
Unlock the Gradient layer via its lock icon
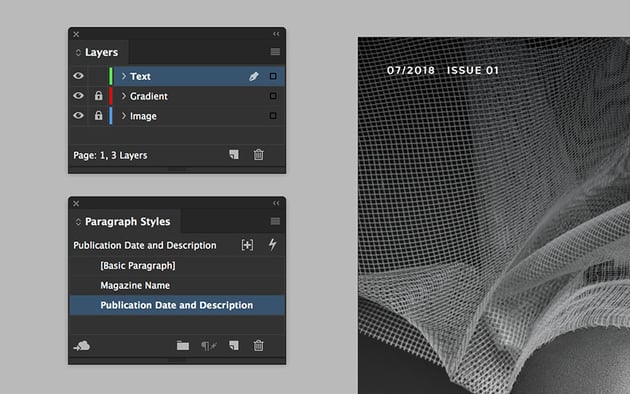coord(98,96)
